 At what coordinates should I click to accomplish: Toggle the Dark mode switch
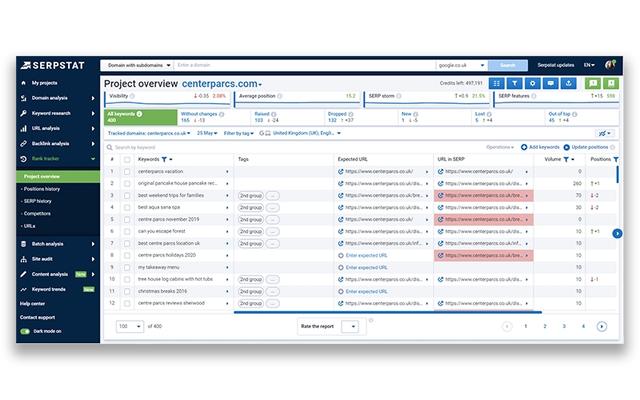coord(24,330)
